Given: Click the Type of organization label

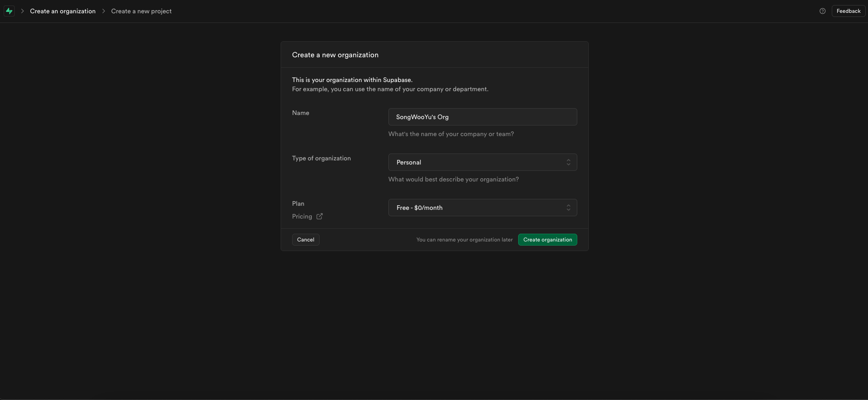Looking at the screenshot, I should tap(321, 158).
